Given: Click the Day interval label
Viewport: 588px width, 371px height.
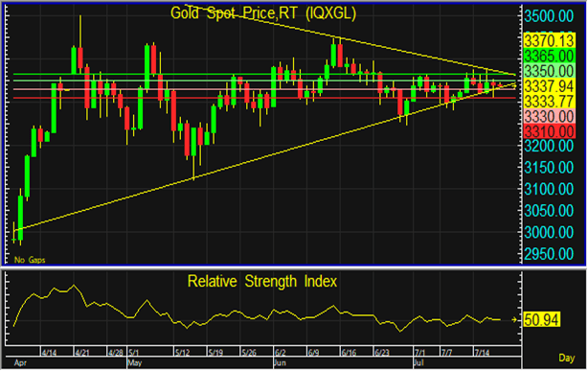Looking at the screenshot, I should [566, 358].
